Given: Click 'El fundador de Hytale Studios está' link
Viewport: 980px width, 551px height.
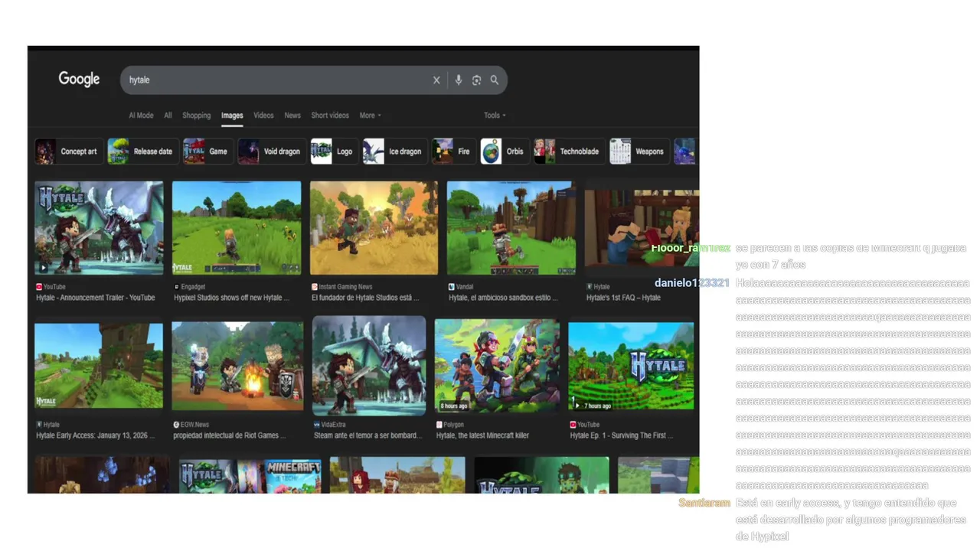Looking at the screenshot, I should coord(366,298).
